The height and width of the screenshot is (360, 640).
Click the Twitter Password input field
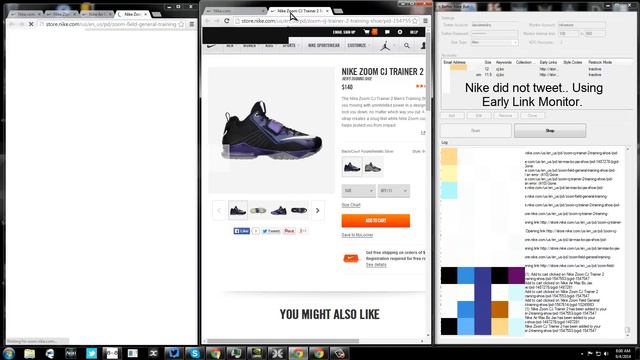[494, 34]
